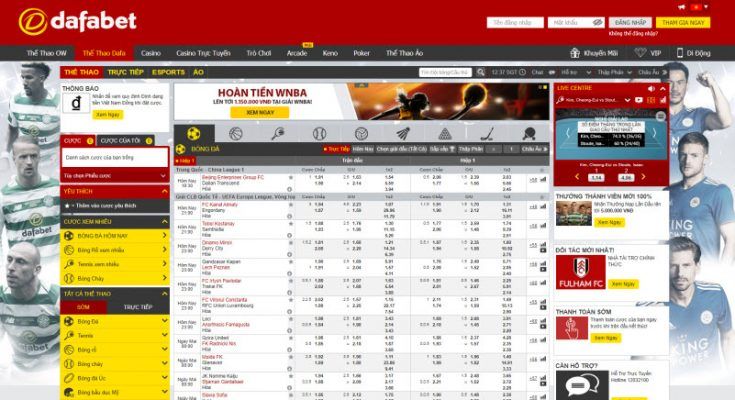Toggle the Hiệp 1 red filter
Viewport: 735px width, 400px height.
tap(185, 161)
